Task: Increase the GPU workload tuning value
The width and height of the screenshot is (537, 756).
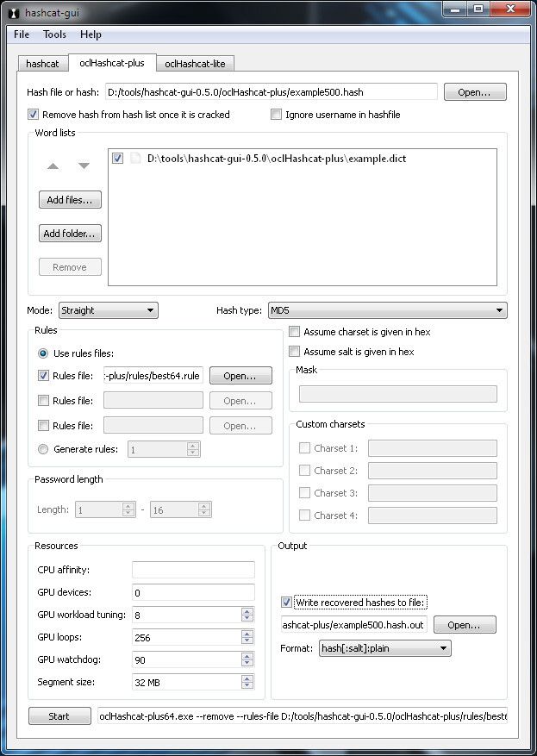Action: (x=247, y=611)
